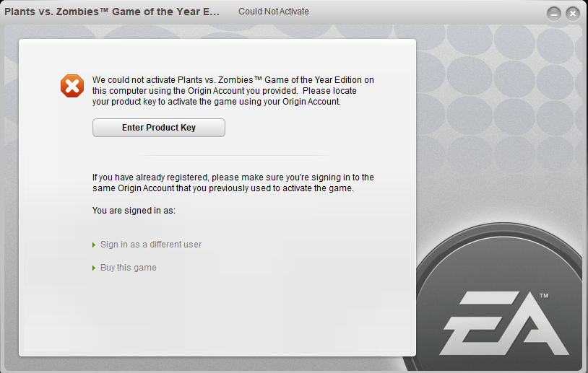Minimize the activation window

pos(553,13)
